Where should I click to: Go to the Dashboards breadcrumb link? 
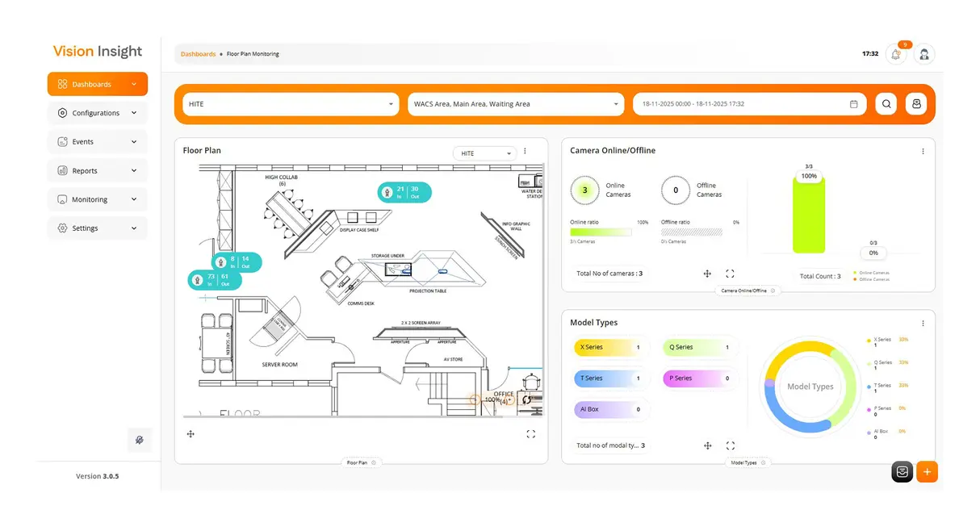198,54
